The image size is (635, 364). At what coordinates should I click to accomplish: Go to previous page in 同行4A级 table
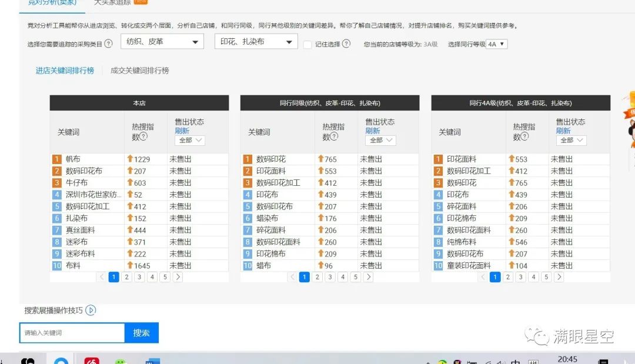click(483, 277)
